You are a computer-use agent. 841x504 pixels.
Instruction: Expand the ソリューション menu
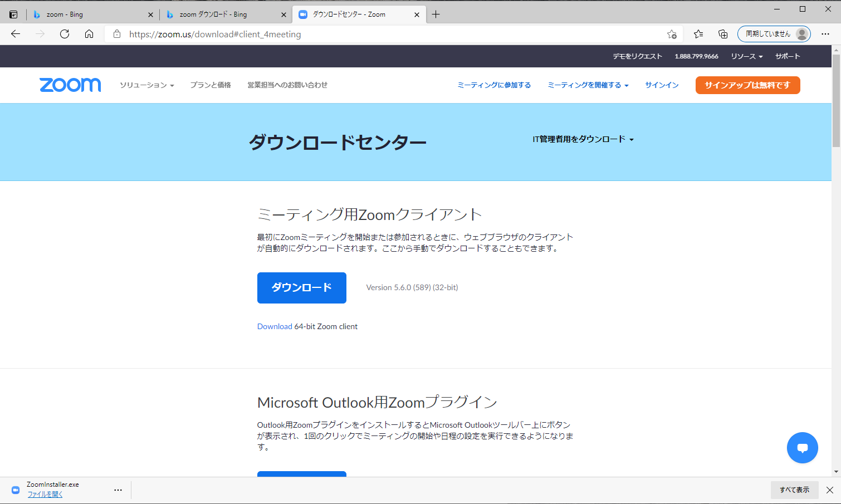point(147,85)
